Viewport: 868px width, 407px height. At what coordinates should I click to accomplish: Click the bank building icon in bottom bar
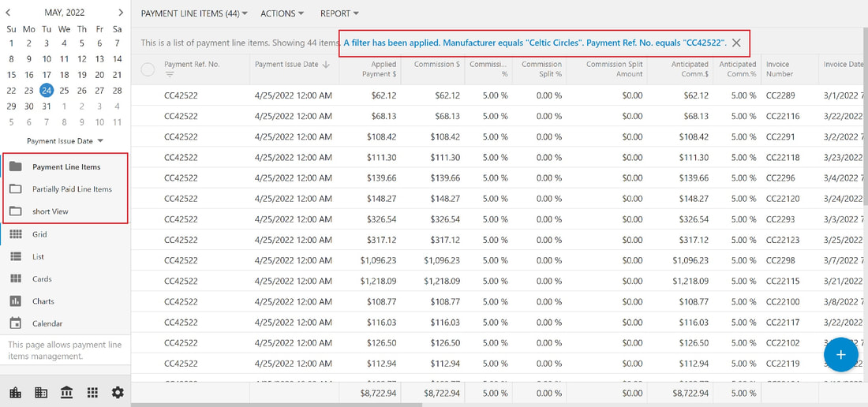[x=66, y=393]
